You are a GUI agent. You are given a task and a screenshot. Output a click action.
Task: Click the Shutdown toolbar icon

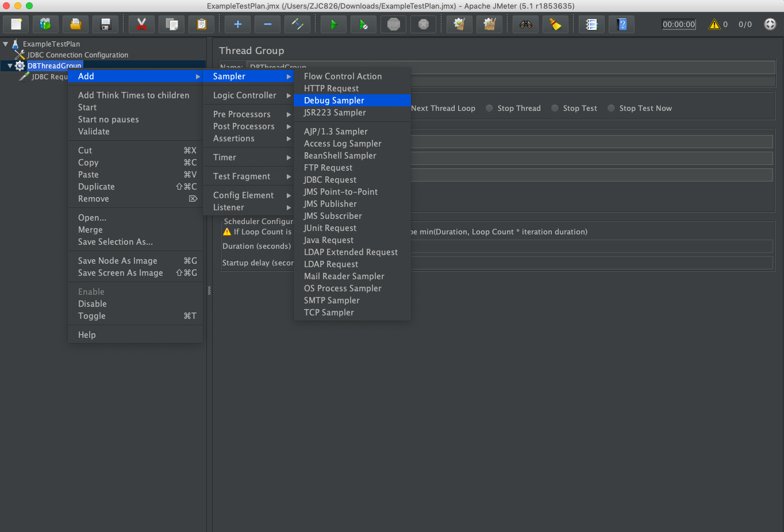(424, 24)
